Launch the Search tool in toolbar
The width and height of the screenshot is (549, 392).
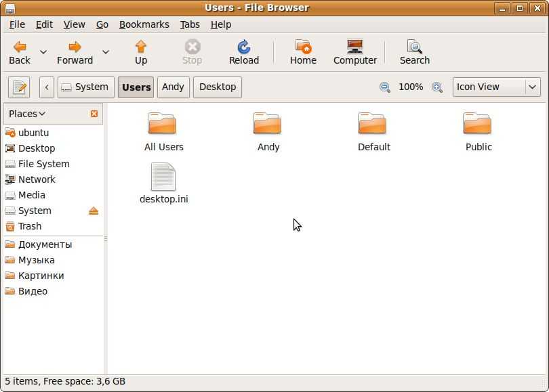click(x=414, y=47)
